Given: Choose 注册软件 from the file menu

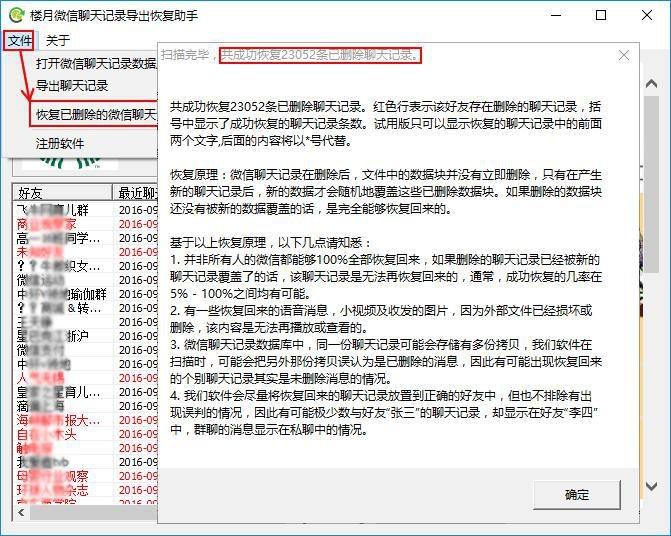Looking at the screenshot, I should tap(60, 144).
